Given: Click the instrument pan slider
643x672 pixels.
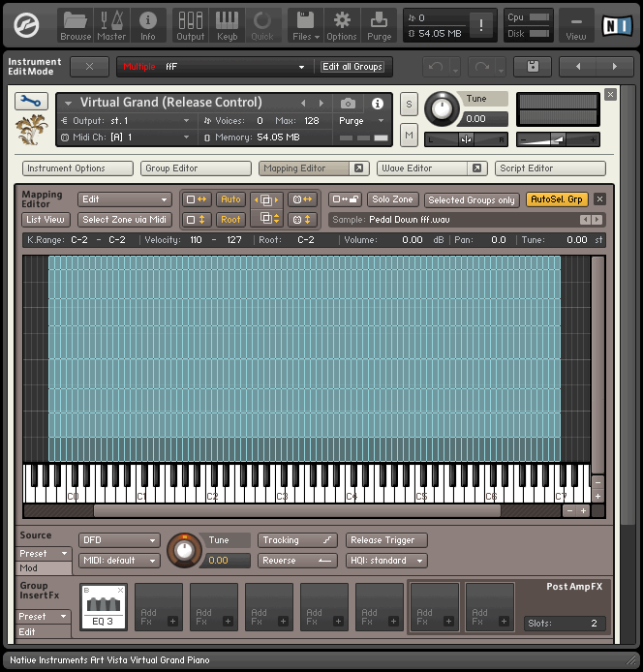Looking at the screenshot, I should point(466,139).
